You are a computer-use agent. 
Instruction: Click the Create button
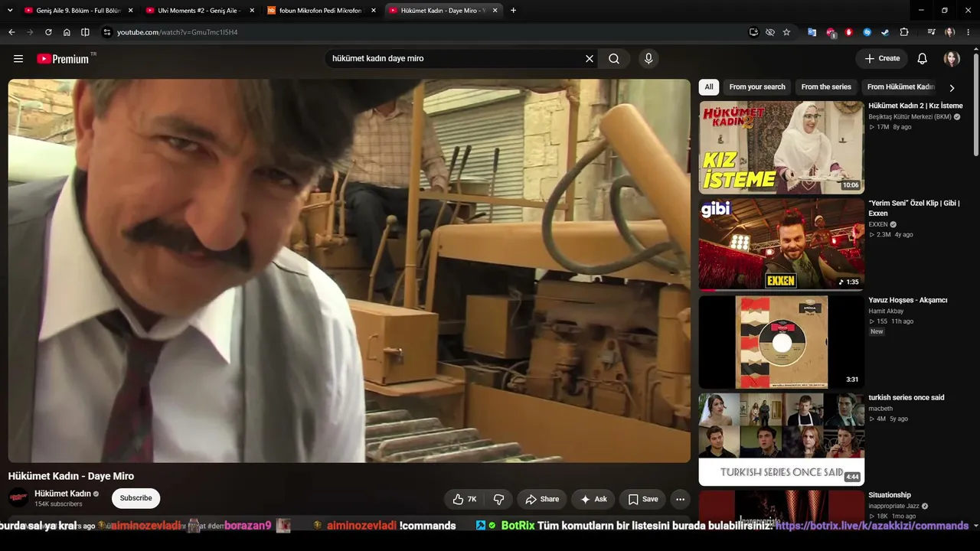click(x=882, y=58)
